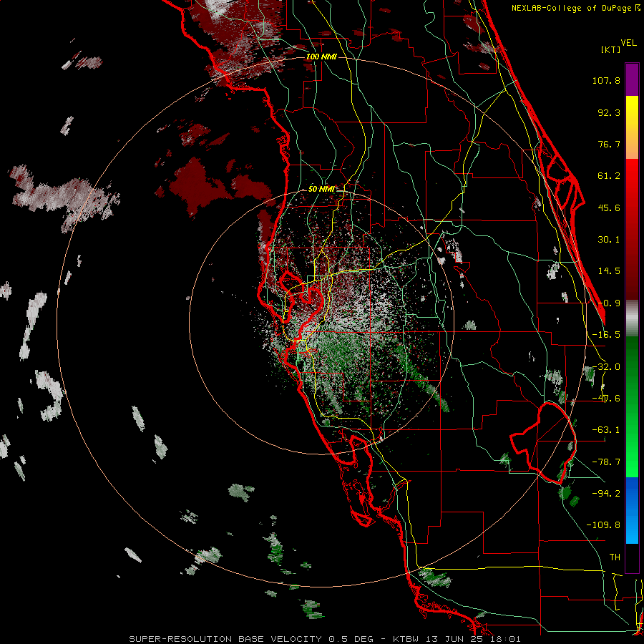Screen dimensions: 644x644
Task: Click the -109.8 velocity scale value
Action: (x=603, y=525)
